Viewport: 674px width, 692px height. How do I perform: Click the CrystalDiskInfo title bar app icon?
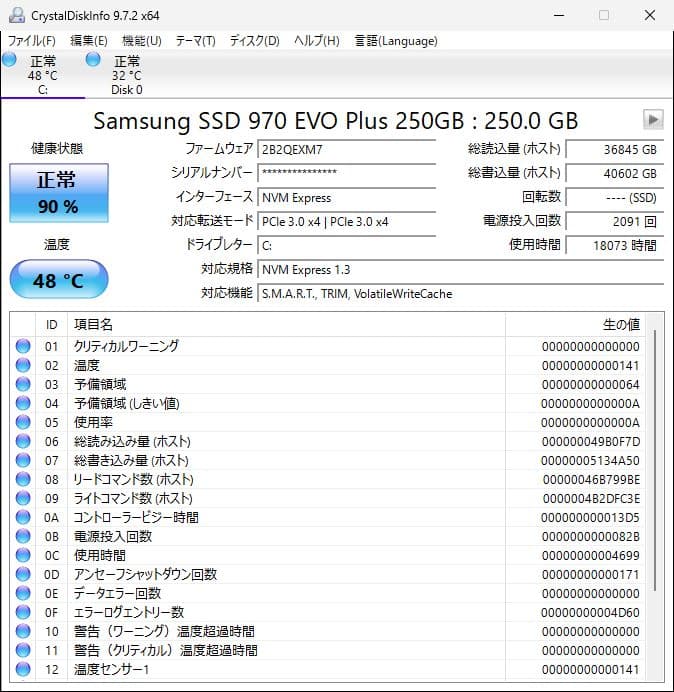[17, 15]
